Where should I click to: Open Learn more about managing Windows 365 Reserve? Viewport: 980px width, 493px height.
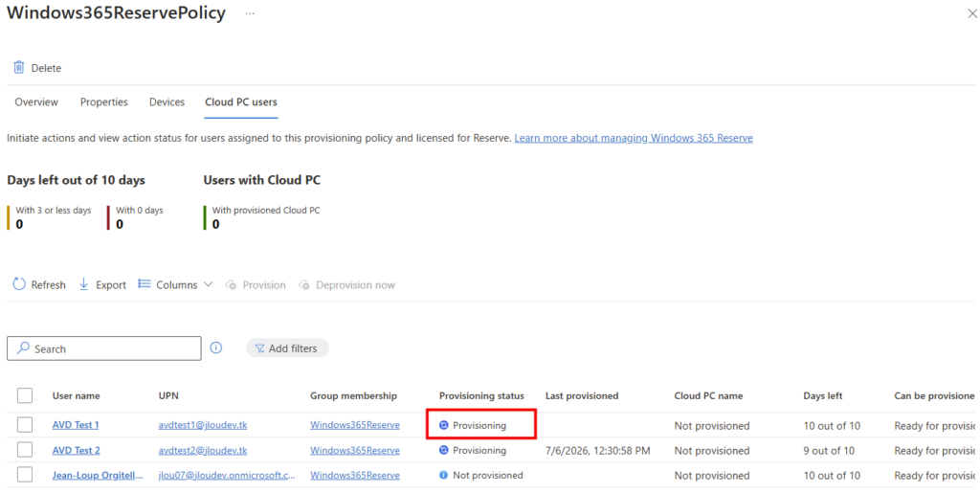(634, 138)
